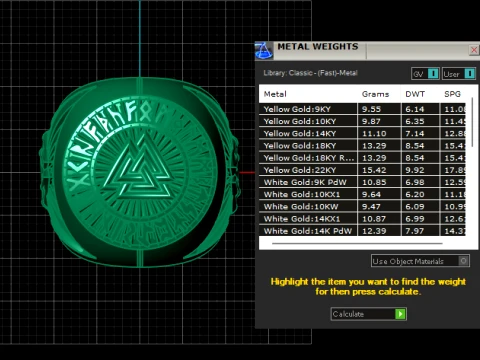This screenshot has height=360, width=480.
Task: Click the 6.14 DWT value
Action: click(x=415, y=109)
